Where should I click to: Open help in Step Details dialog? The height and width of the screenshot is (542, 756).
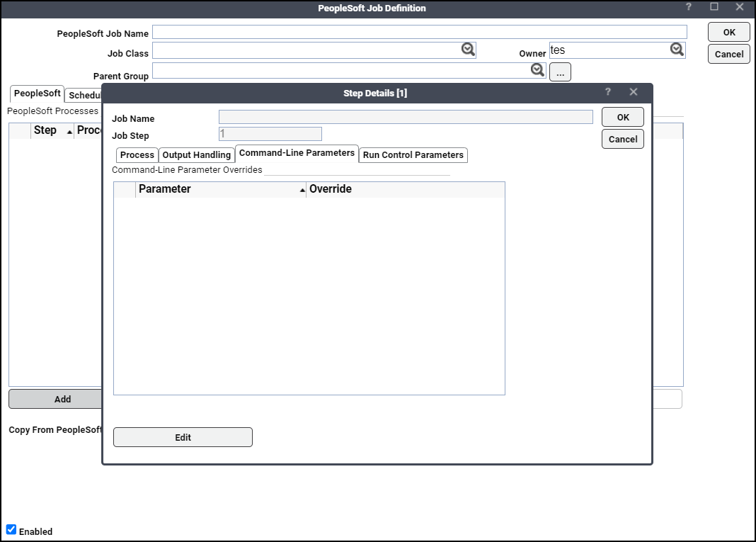607,91
